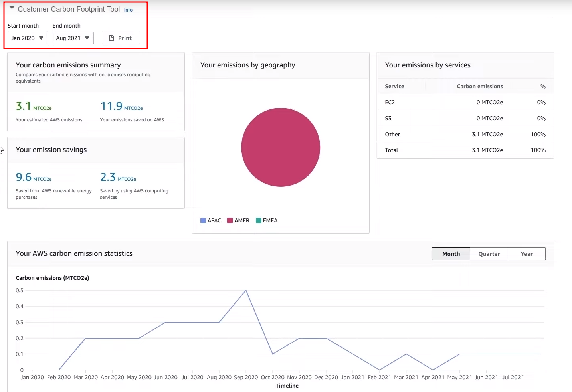This screenshot has height=392, width=572.
Task: Switch statistics view to Year
Action: 526,254
